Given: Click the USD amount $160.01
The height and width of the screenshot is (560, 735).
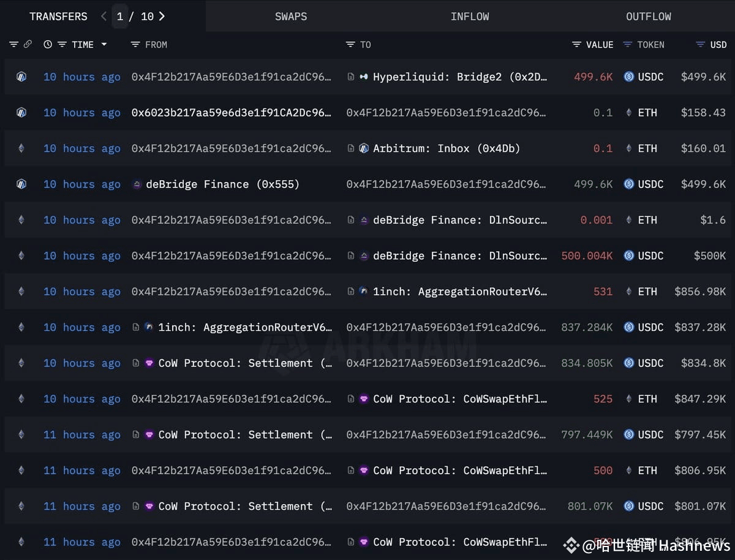Looking at the screenshot, I should pos(703,148).
